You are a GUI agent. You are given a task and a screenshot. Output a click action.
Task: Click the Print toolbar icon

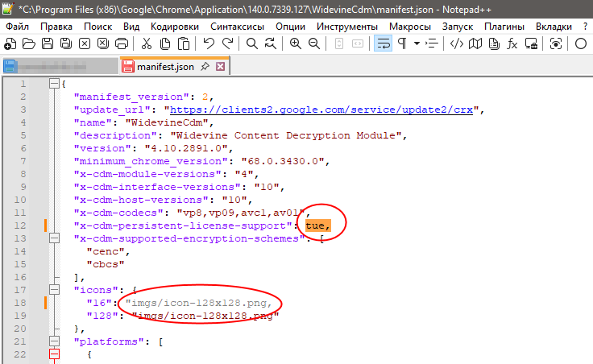pos(122,43)
